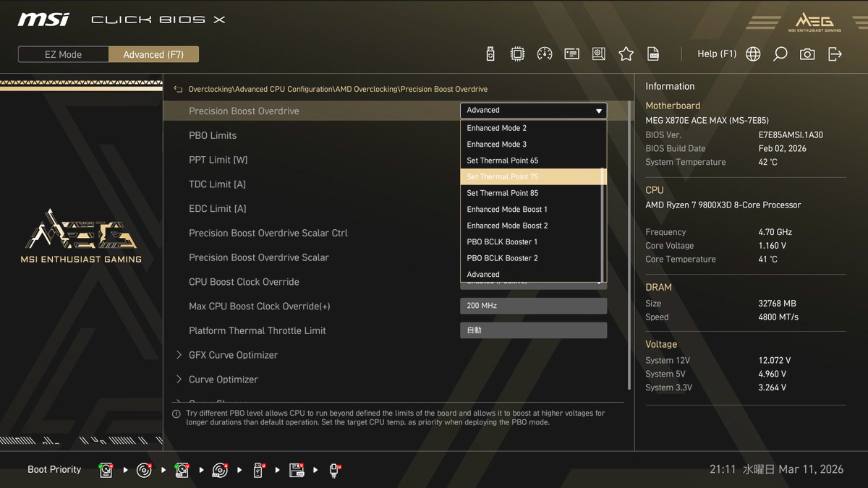Click the search magnifier icon

780,54
